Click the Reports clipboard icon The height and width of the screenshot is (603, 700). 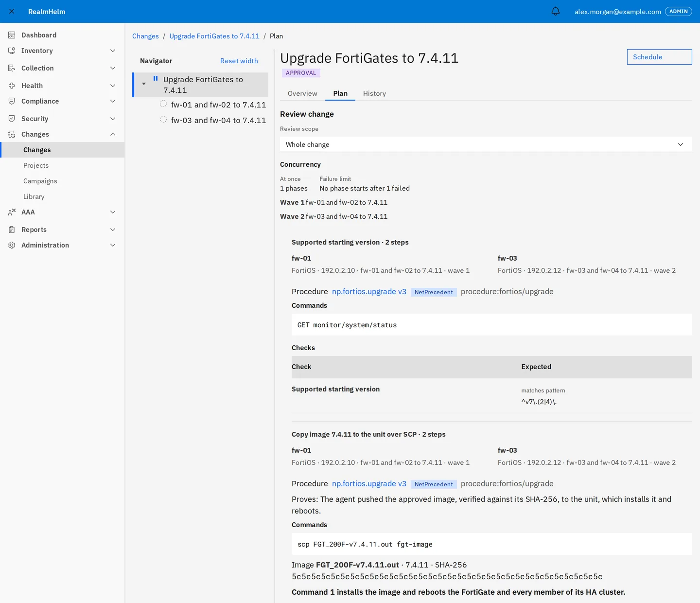click(12, 230)
